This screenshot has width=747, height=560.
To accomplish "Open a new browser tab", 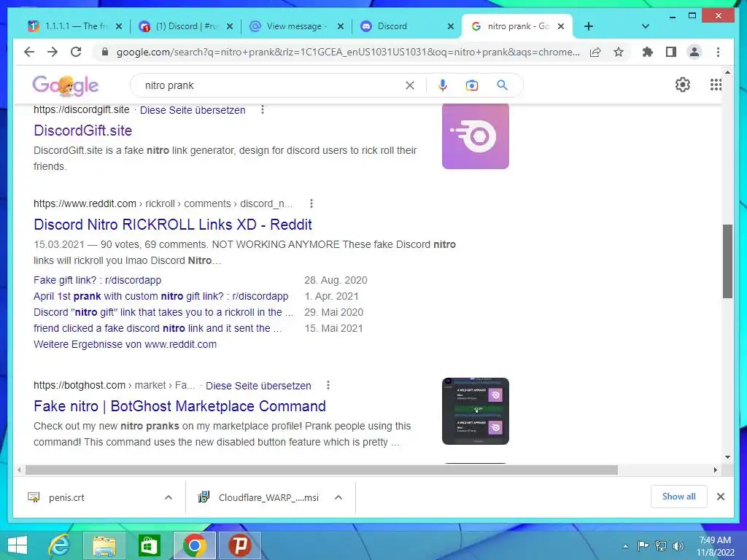I will [x=589, y=26].
